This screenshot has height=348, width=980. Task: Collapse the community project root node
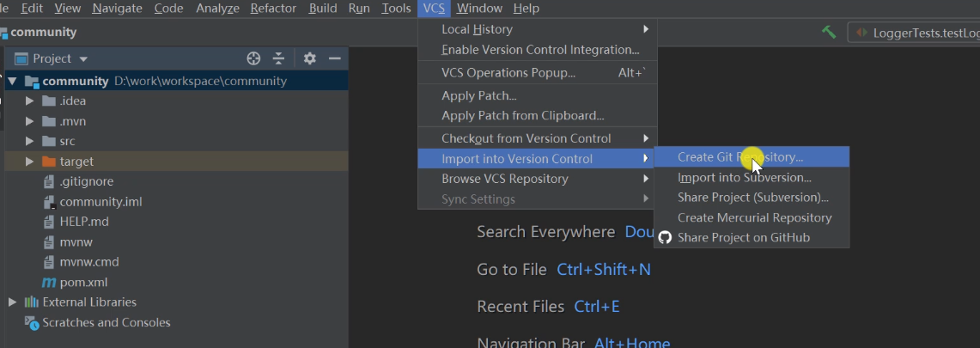pos(12,81)
